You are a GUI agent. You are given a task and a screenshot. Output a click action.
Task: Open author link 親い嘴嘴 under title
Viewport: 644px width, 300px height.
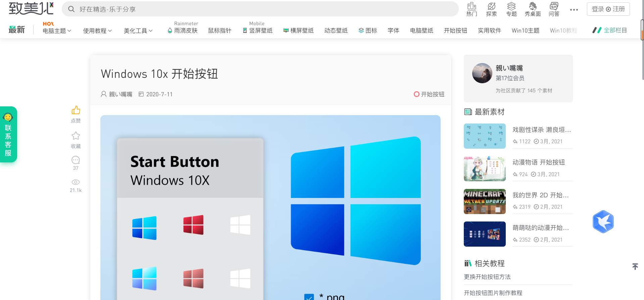click(120, 94)
